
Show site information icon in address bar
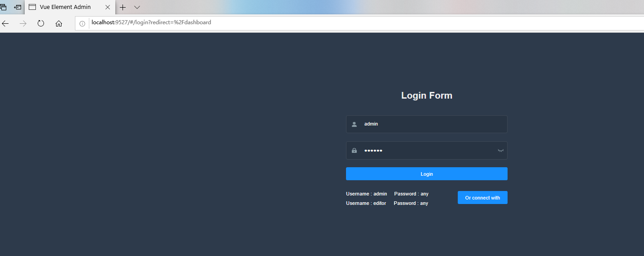pyautogui.click(x=82, y=23)
